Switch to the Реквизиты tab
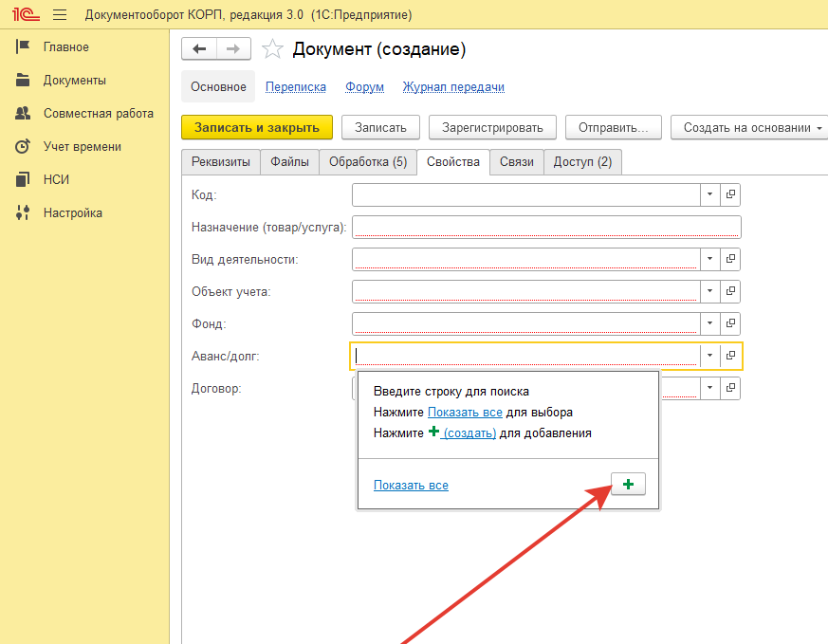The height and width of the screenshot is (644, 828). click(x=220, y=162)
